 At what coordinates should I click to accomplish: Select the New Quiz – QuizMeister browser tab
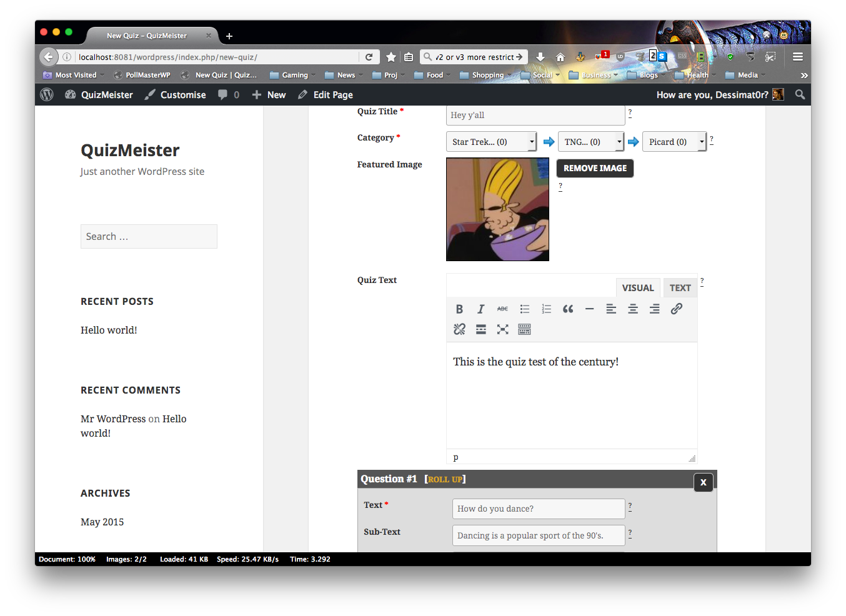click(x=152, y=36)
